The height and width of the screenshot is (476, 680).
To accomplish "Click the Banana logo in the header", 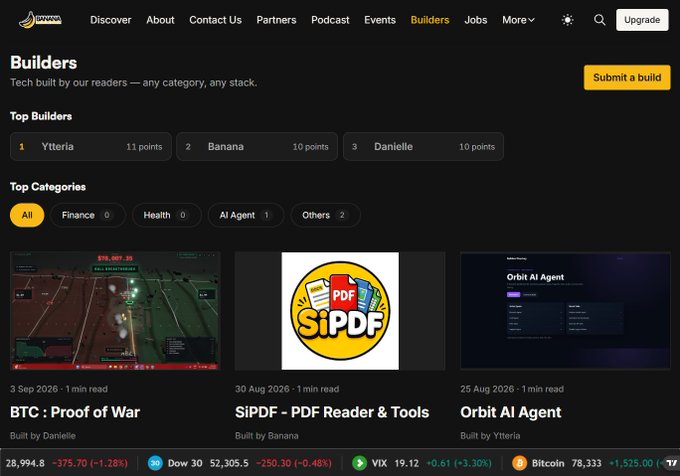I will click(40, 20).
